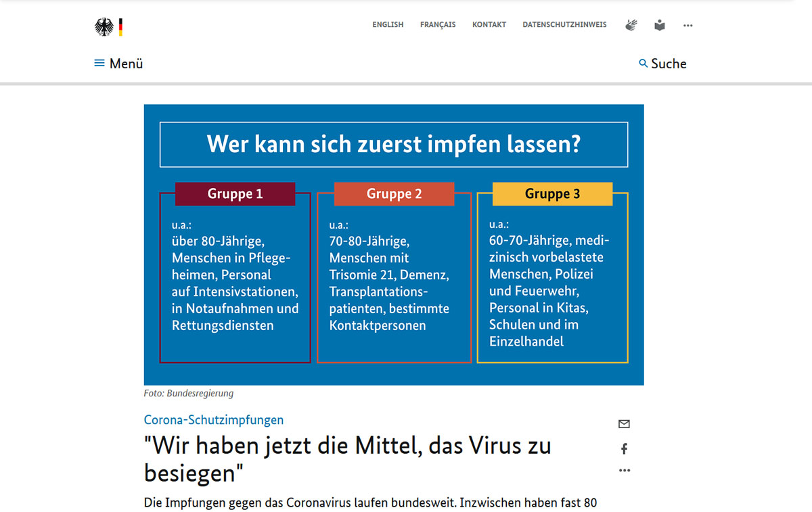Click the dark red Gruppe 1 label
This screenshot has height=512, width=812.
click(235, 194)
